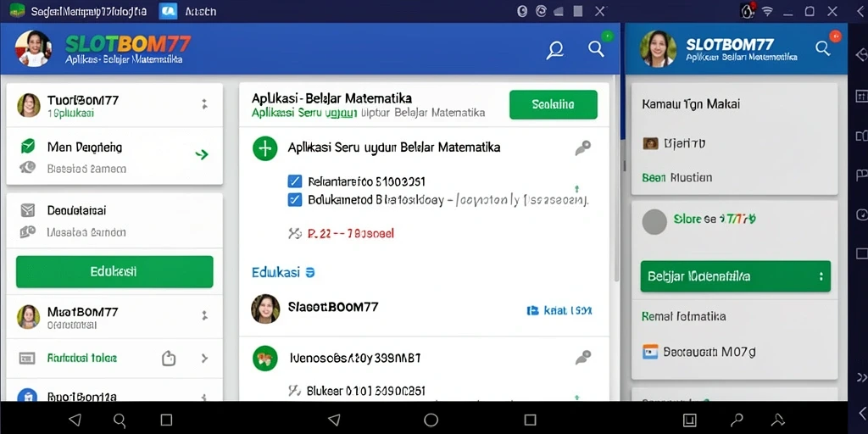Click Android back triangle in left navigation bar
The image size is (868, 434).
point(75,420)
